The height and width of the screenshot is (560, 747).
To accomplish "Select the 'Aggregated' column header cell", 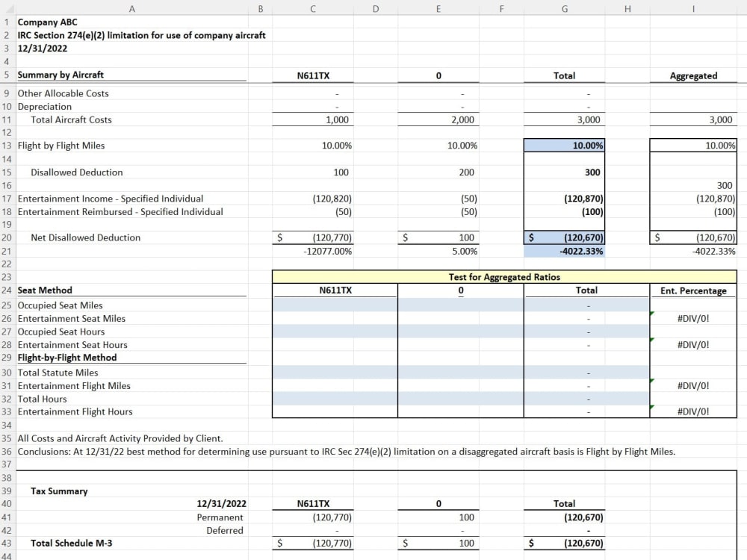I will tap(693, 75).
